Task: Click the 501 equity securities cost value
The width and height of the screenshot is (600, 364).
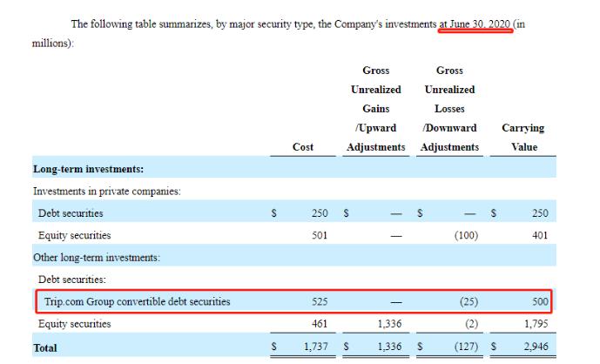Action: coord(320,235)
